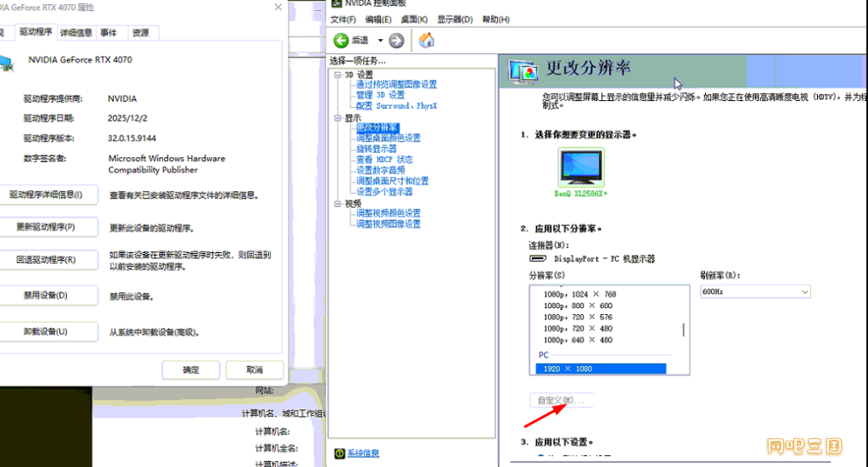Close the RTX 4070 properties dialog
This screenshot has height=467, width=868.
pyautogui.click(x=278, y=7)
